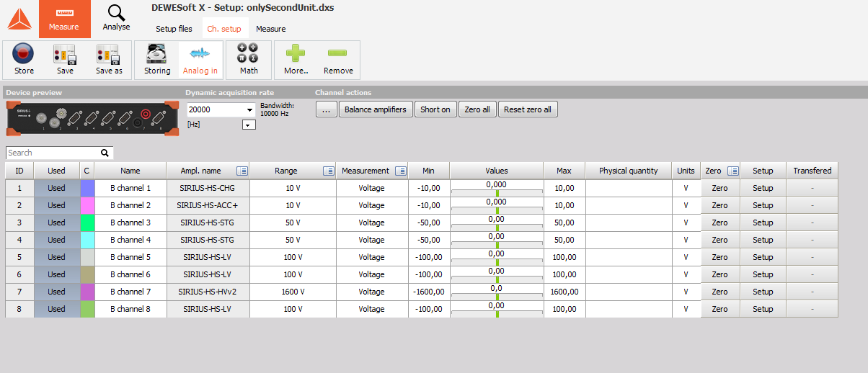Pick cyan color swatch of B channel 4
This screenshot has width=868, height=373.
point(87,240)
